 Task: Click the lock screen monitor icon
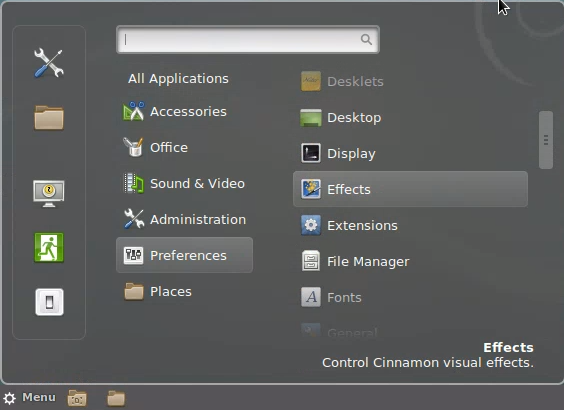click(49, 193)
